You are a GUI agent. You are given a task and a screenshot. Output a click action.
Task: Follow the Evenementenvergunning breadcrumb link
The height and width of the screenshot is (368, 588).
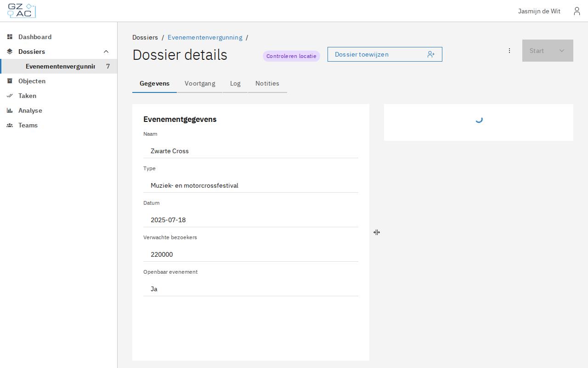pyautogui.click(x=205, y=37)
